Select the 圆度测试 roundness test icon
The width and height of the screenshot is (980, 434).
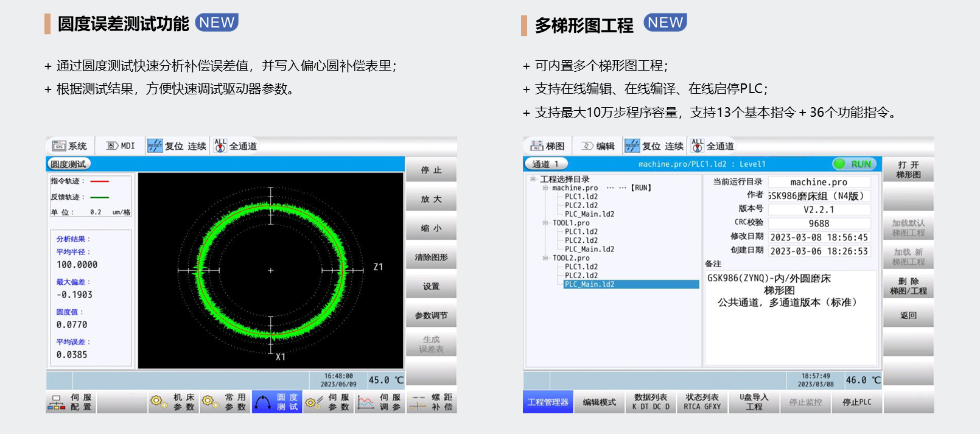263,402
